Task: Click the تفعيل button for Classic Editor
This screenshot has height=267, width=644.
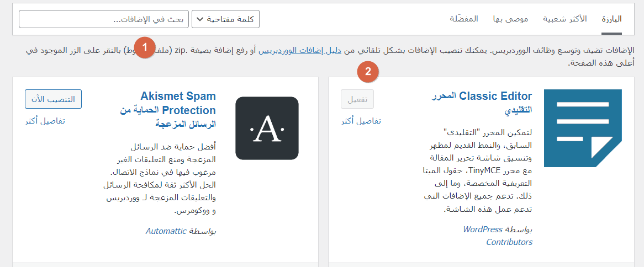Action: (x=357, y=99)
